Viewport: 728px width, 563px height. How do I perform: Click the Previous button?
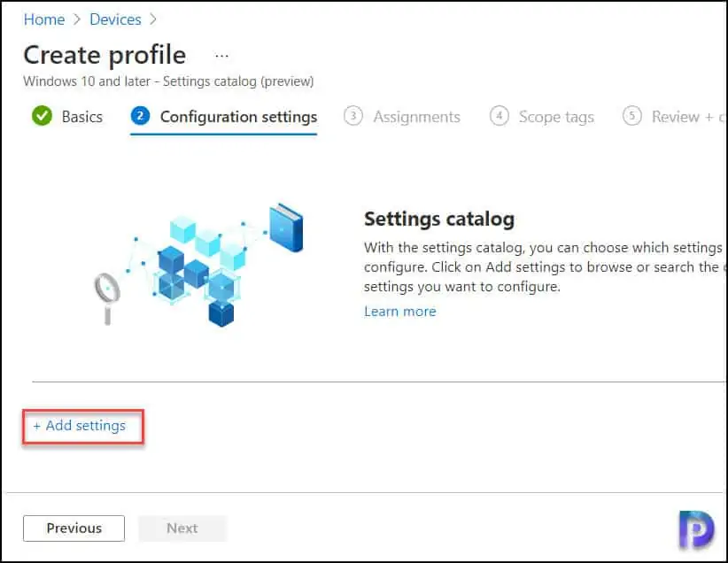[74, 528]
